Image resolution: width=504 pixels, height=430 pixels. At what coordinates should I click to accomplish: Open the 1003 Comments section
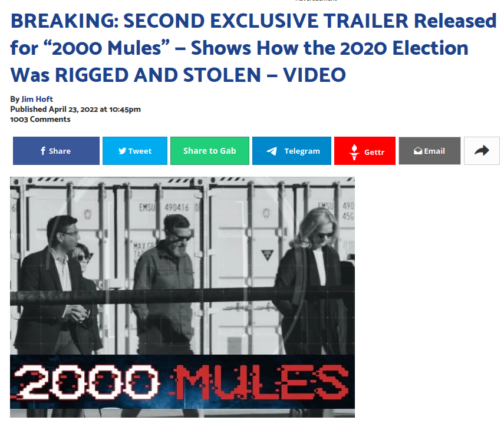[40, 119]
